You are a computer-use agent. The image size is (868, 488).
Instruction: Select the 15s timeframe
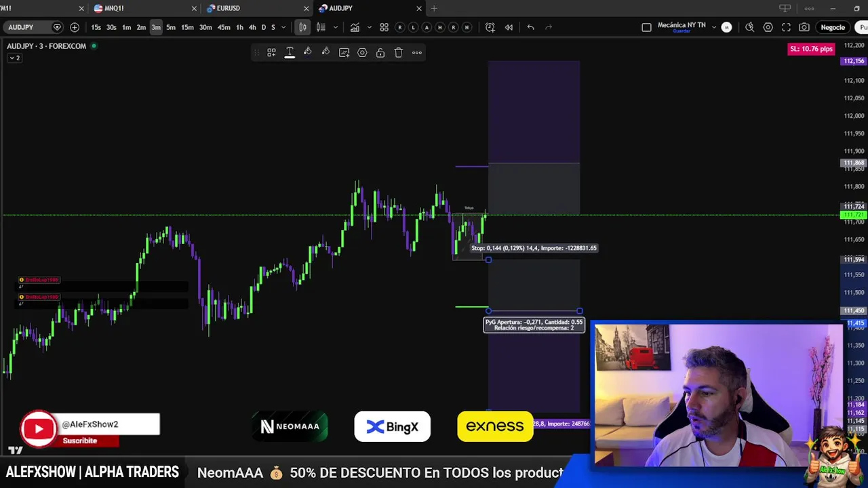pos(96,27)
